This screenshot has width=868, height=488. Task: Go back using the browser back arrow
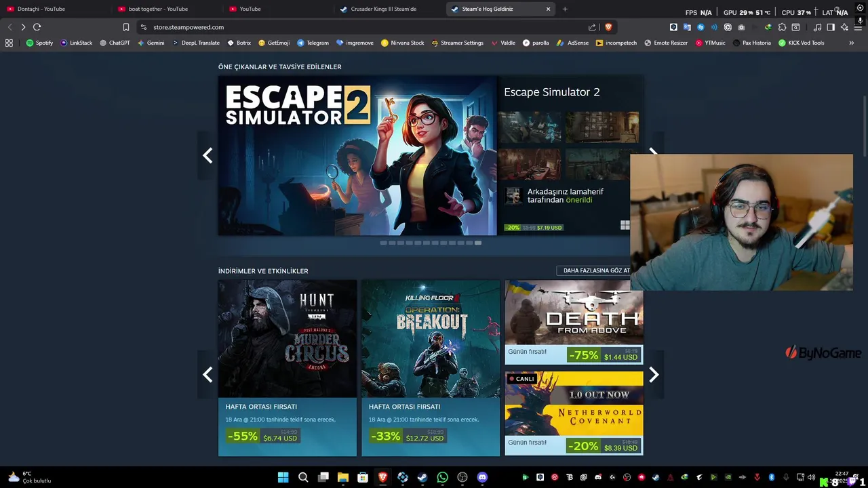point(9,27)
